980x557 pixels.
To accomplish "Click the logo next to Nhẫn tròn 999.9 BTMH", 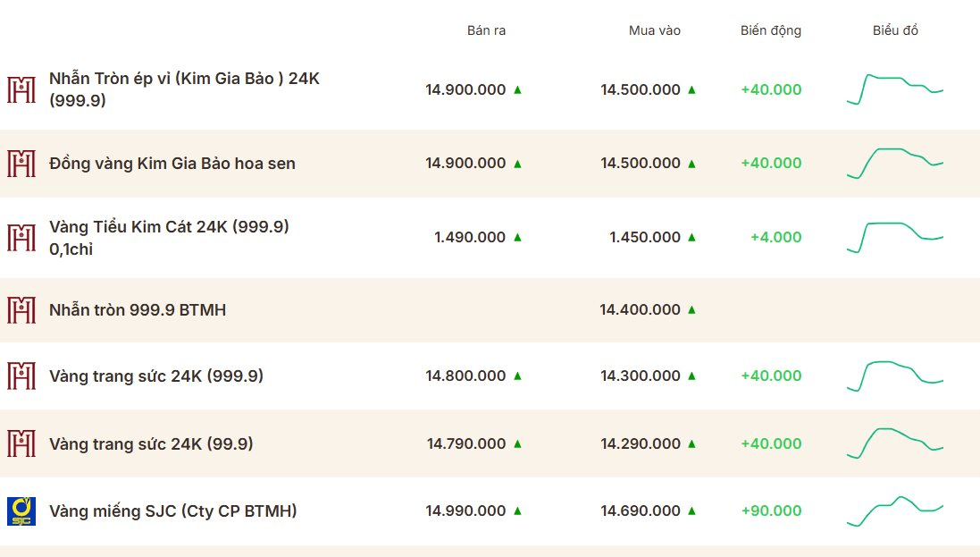I will click(x=21, y=309).
